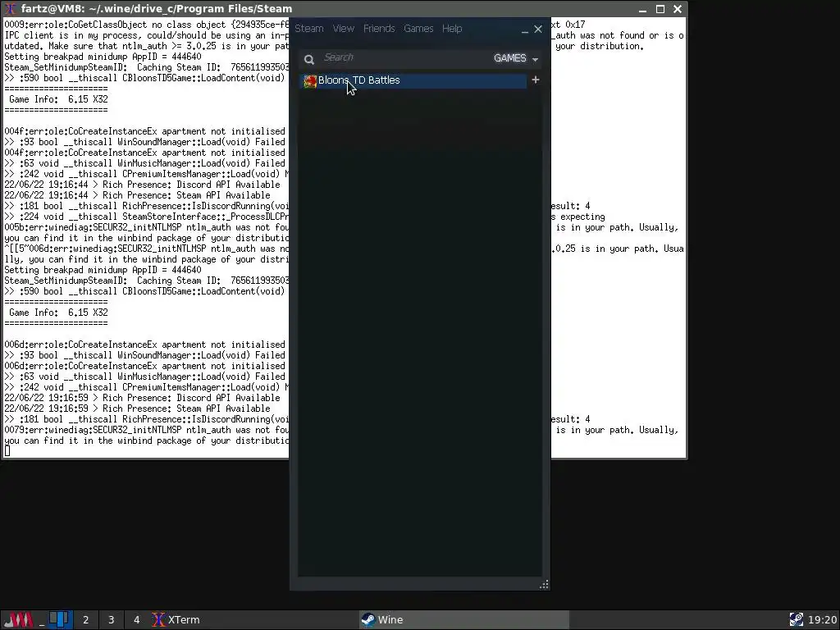Switch to workspace 4
The width and height of the screenshot is (840, 630).
point(137,620)
